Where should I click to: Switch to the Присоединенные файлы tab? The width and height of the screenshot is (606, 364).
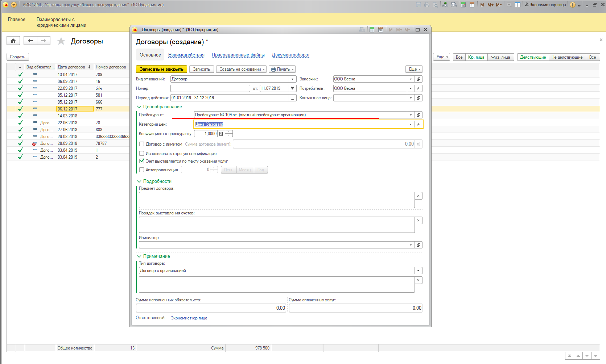238,55
